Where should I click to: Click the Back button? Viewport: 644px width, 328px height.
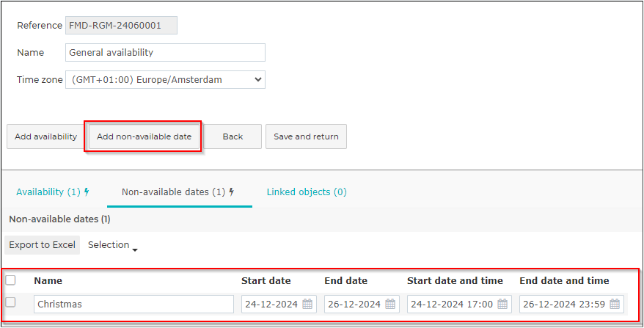pos(233,136)
